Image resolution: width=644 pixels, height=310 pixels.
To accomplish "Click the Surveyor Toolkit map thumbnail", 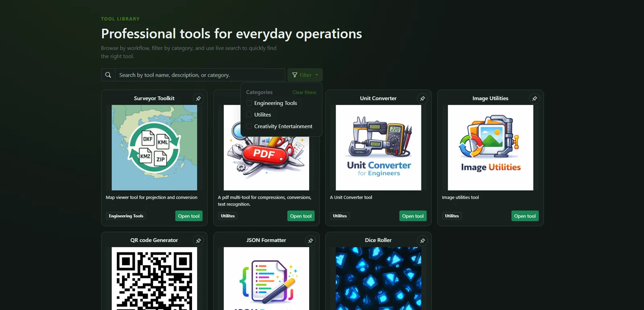I will pyautogui.click(x=155, y=148).
